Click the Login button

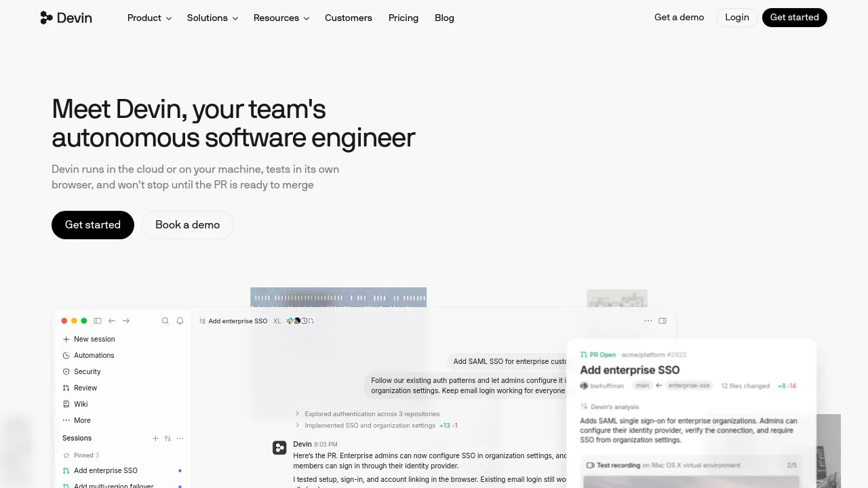pos(737,18)
